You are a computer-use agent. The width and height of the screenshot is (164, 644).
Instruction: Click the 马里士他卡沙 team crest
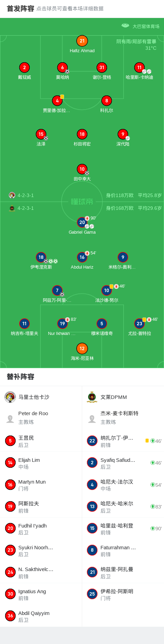10,397
